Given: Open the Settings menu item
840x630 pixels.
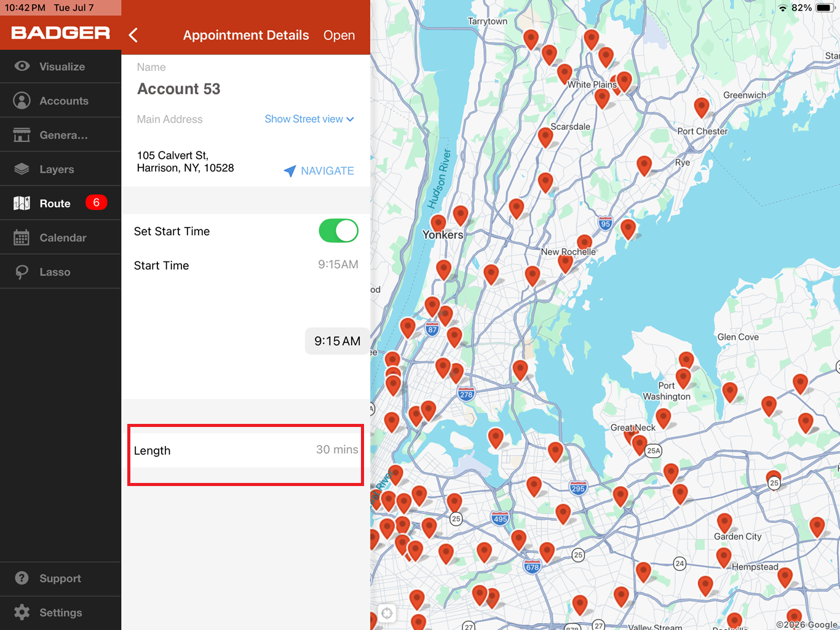Looking at the screenshot, I should (x=60, y=613).
